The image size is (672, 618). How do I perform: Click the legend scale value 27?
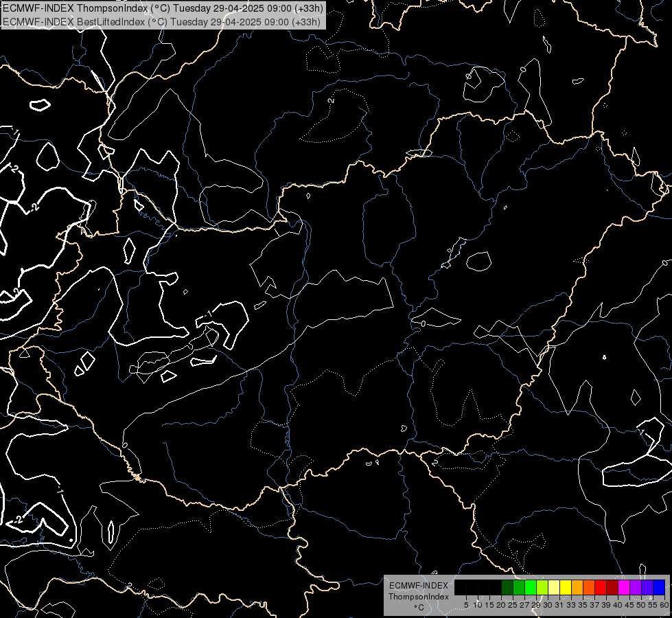point(524,605)
